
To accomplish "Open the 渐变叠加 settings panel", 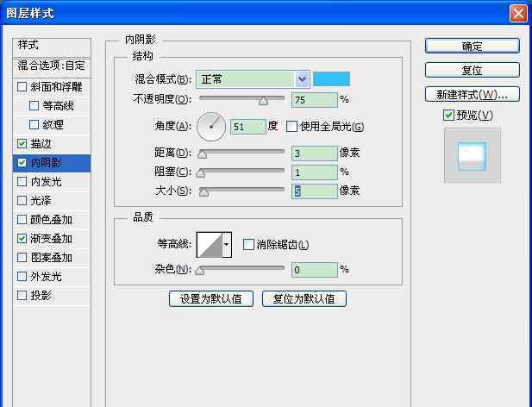I will (52, 239).
